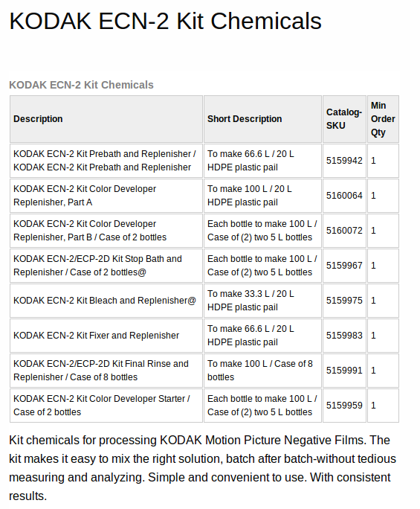Click the Description column header
This screenshot has height=509, width=420.
(x=106, y=119)
